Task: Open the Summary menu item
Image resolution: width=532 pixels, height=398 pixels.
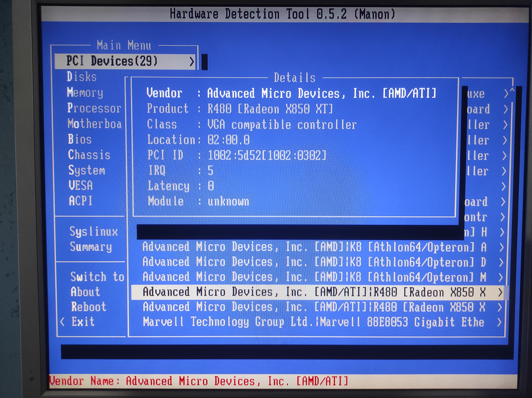Action: tap(91, 247)
